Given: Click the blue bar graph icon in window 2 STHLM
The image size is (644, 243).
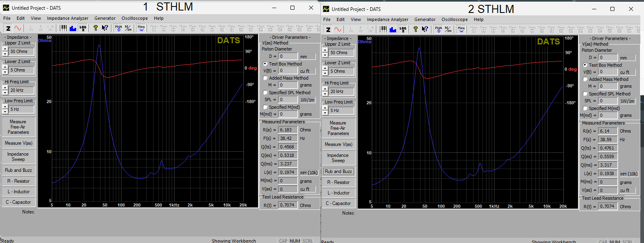Looking at the screenshot, I should pyautogui.click(x=393, y=29).
